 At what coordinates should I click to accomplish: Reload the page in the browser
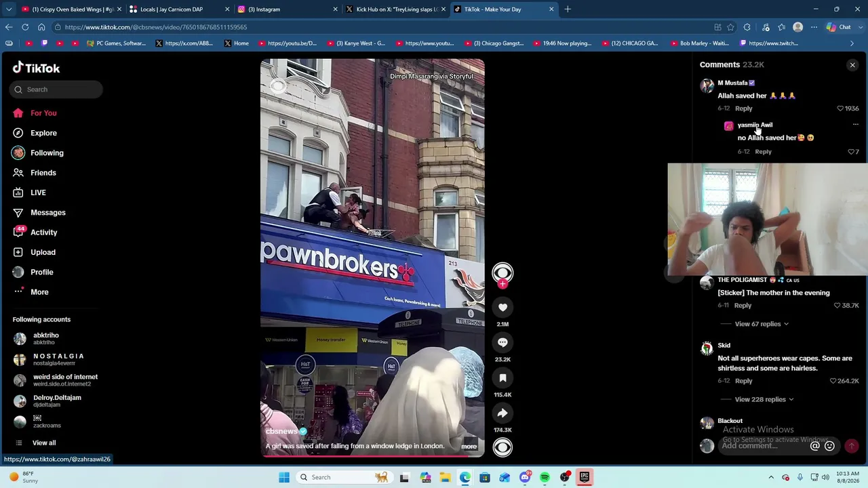(x=25, y=27)
